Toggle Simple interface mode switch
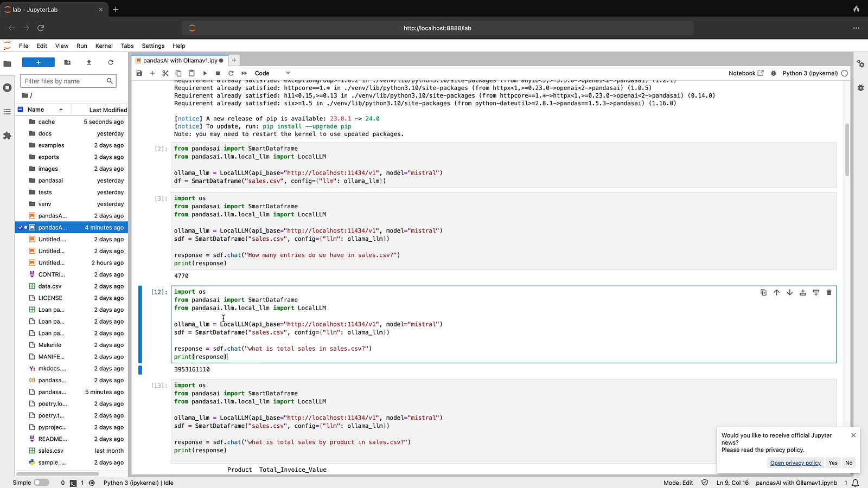The image size is (868, 488). (41, 483)
